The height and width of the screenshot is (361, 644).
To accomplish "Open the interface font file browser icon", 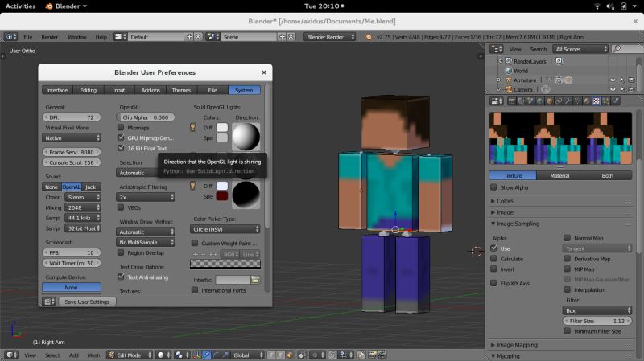I will (255, 280).
